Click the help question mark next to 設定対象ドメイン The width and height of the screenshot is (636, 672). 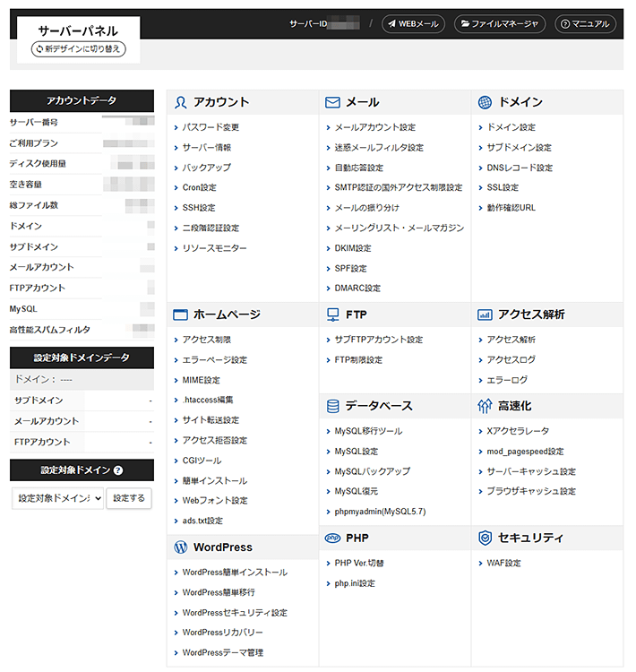119,470
